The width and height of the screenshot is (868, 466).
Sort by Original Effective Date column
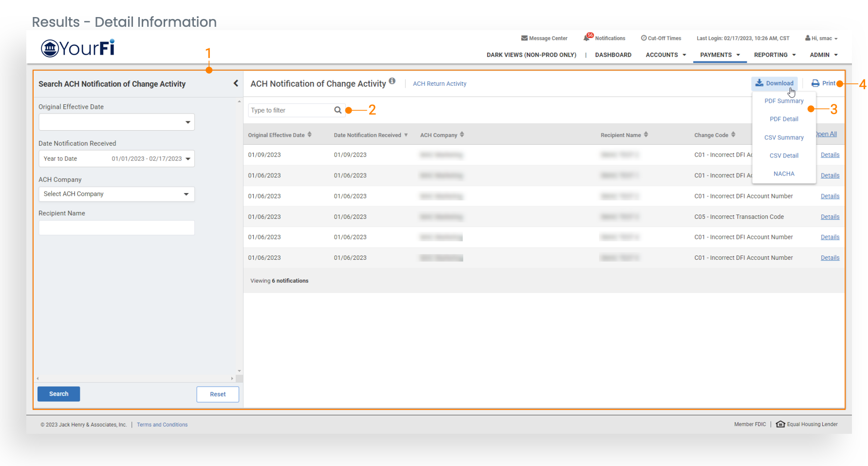coord(309,135)
